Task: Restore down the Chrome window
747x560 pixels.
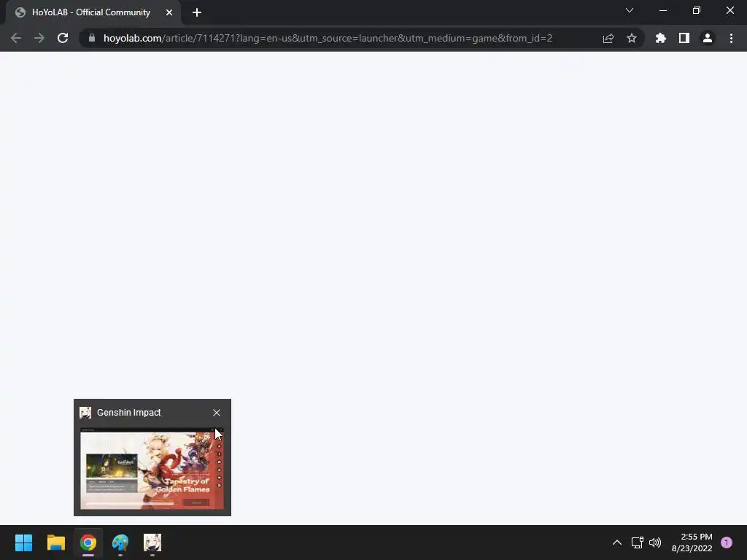Action: click(x=697, y=10)
